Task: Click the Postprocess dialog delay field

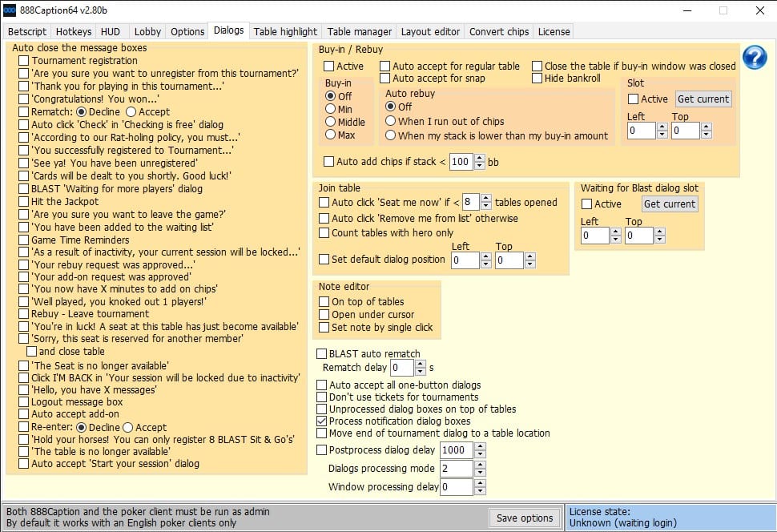Action: (x=457, y=450)
